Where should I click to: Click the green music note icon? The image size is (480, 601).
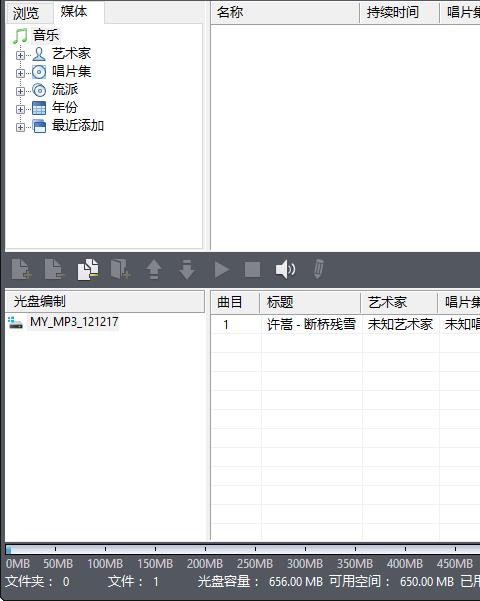click(20, 36)
